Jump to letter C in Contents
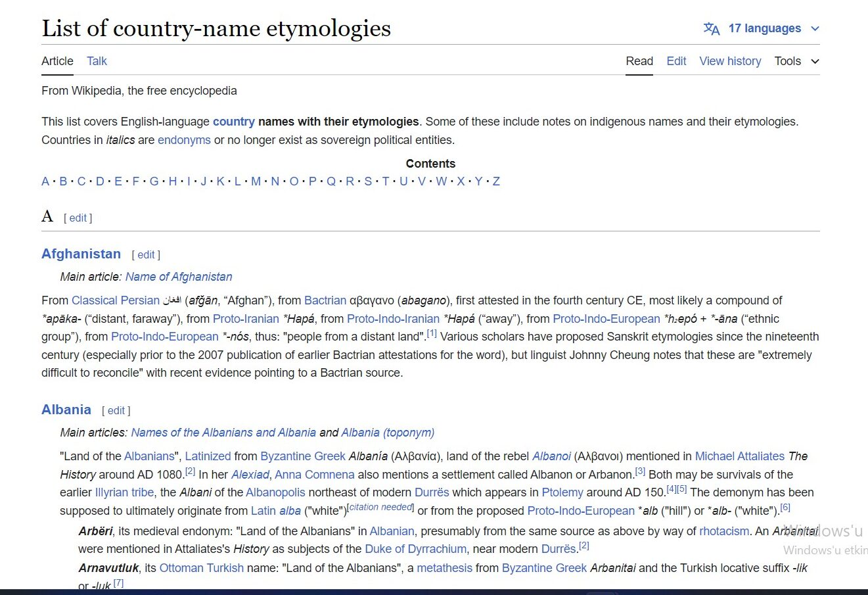868x595 pixels. [81, 181]
